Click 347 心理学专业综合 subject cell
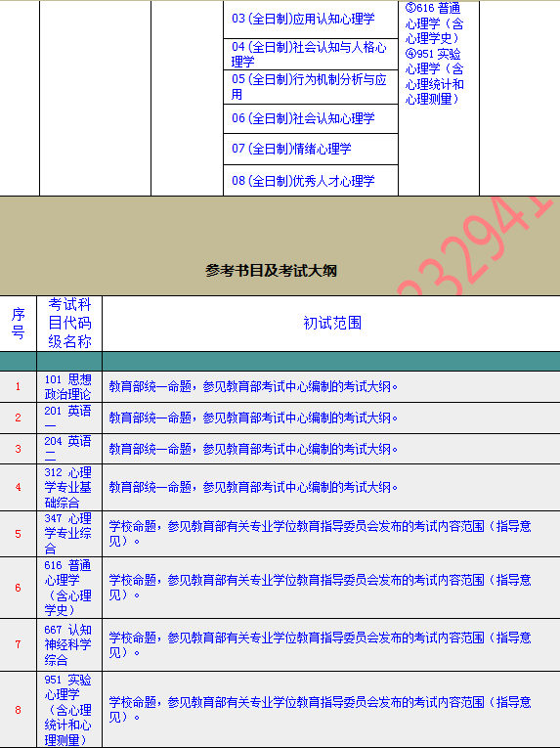The height and width of the screenshot is (748, 560). pyautogui.click(x=67, y=533)
